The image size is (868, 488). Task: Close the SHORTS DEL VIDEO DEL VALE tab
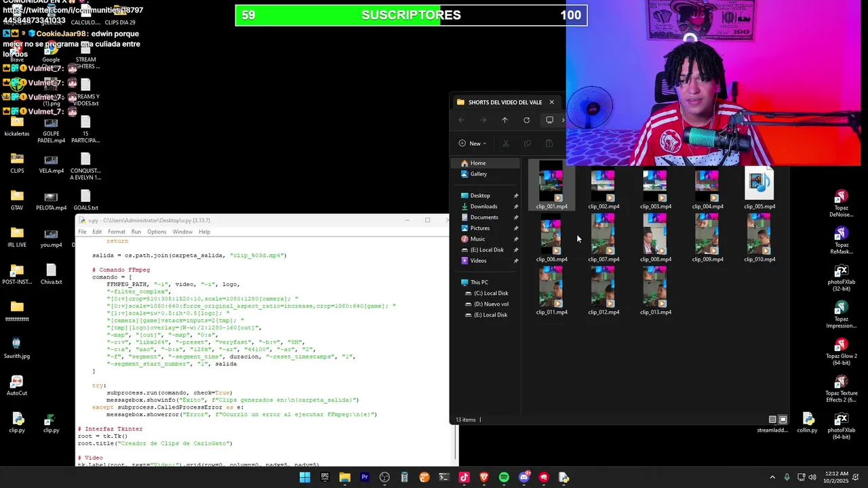tap(551, 102)
